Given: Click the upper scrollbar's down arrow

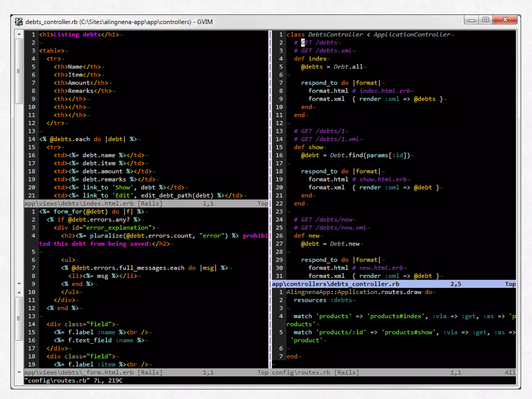Looking at the screenshot, I should (19, 284).
